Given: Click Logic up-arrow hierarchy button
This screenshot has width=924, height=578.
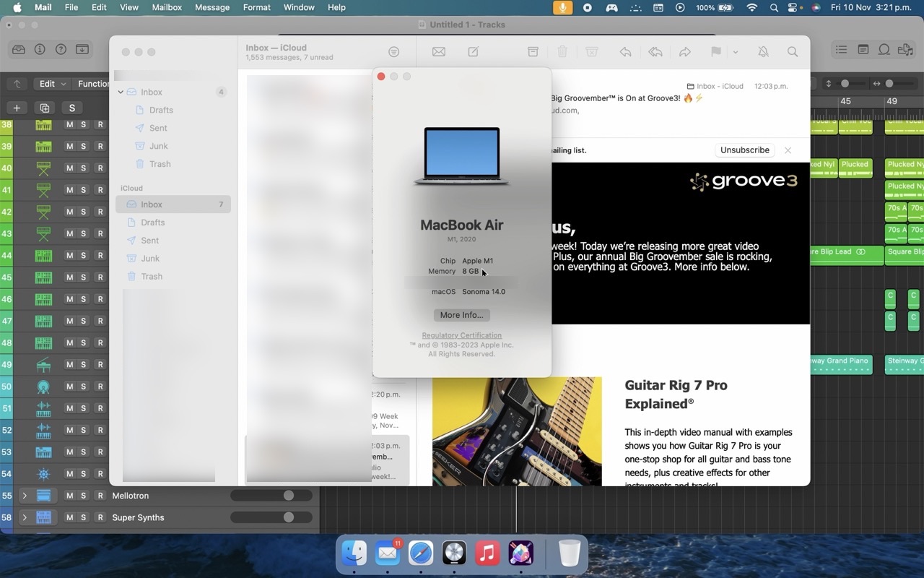Looking at the screenshot, I should 17,84.
